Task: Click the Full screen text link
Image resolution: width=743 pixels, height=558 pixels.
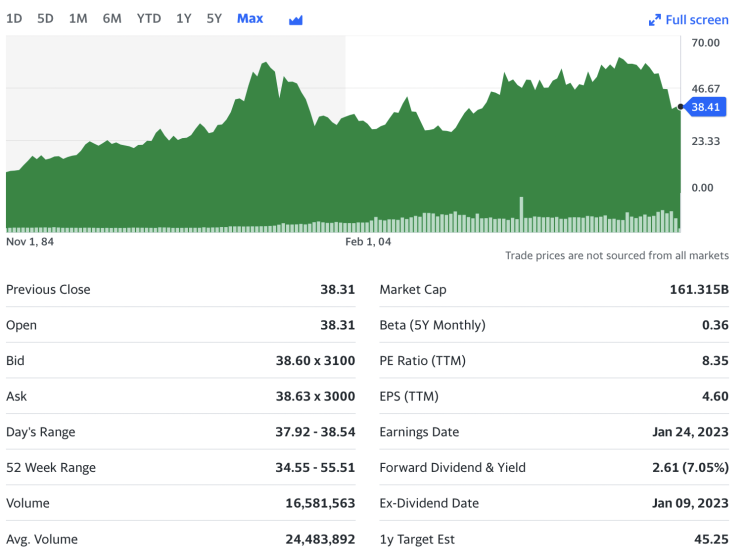Action: click(697, 20)
